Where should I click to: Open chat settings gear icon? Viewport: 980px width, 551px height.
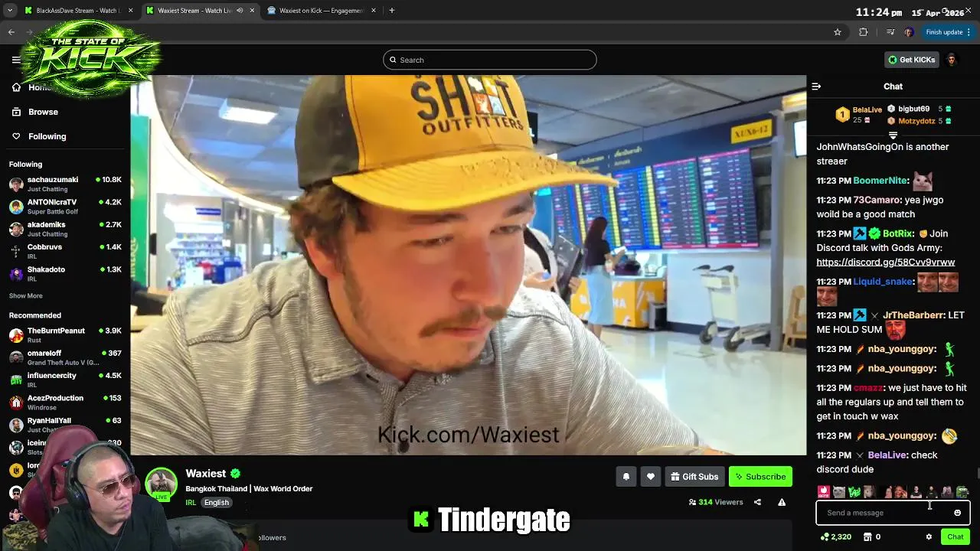[x=929, y=536]
